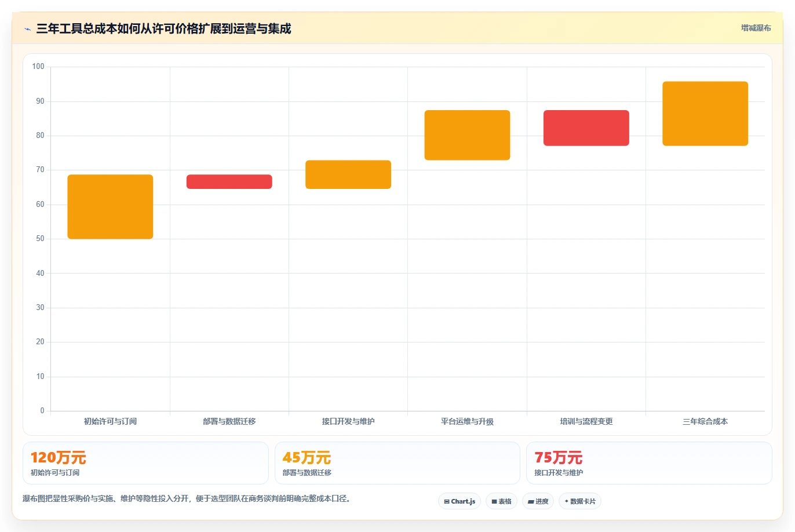
Task: Open the 120万元 data card
Action: coord(145,463)
